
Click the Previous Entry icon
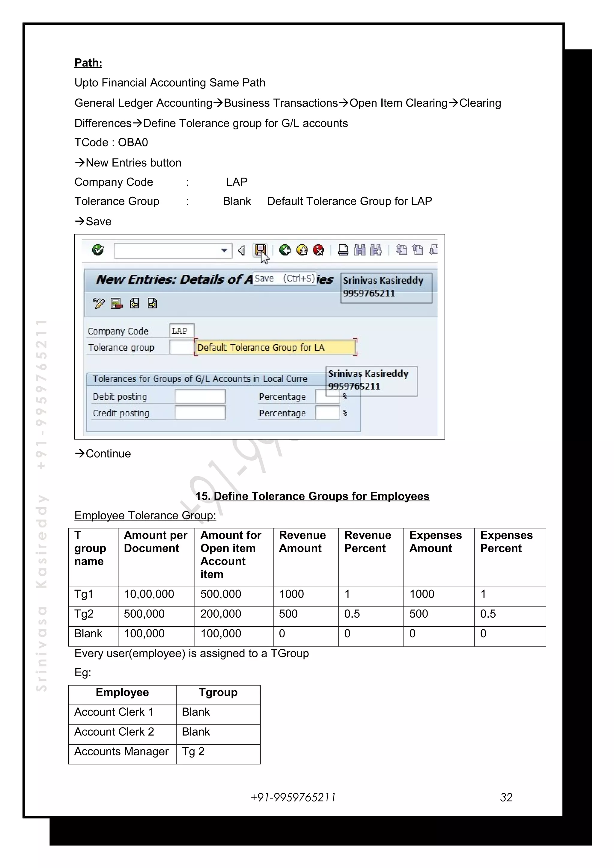134,304
